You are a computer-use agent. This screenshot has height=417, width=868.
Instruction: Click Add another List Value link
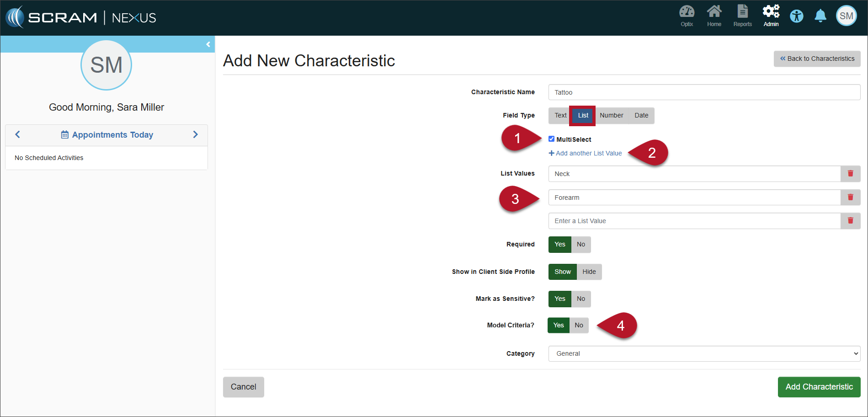586,153
